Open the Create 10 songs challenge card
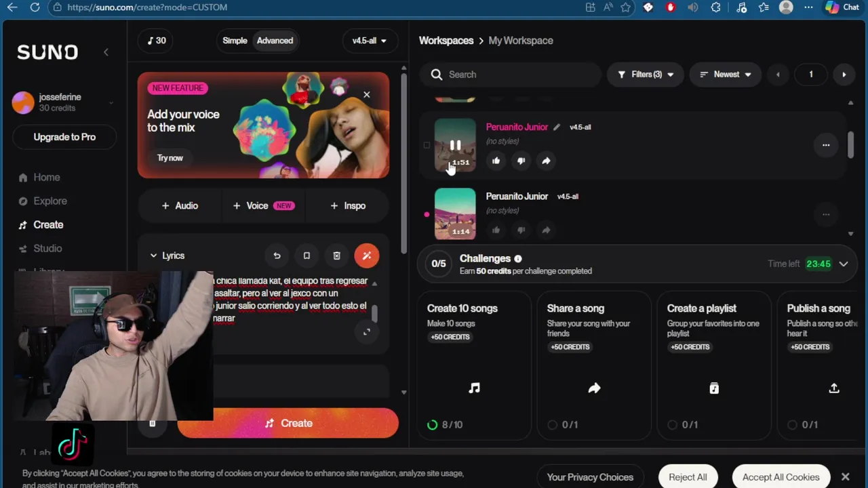The width and height of the screenshot is (868, 488). click(x=474, y=366)
